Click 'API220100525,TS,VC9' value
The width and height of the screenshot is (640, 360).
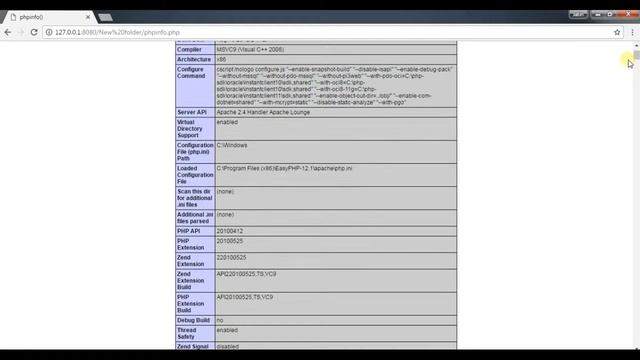246,274
